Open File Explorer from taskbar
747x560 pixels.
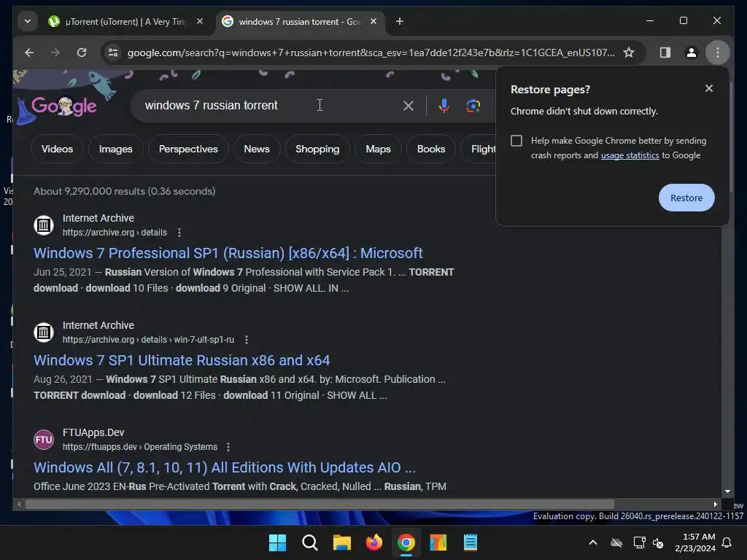click(x=341, y=542)
